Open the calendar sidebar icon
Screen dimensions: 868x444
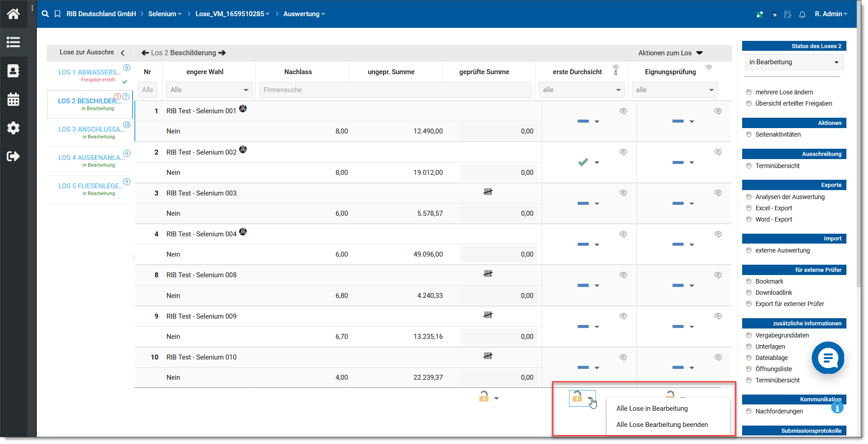tap(13, 99)
